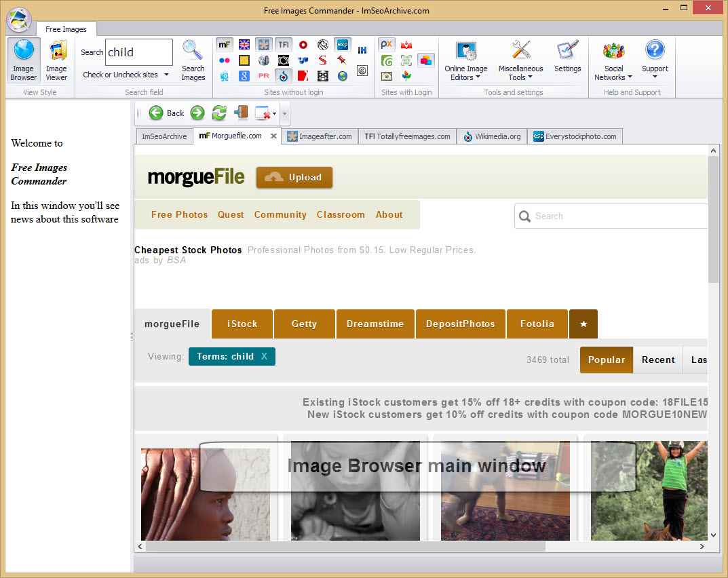Toggle the Flickr two-dots site button
Viewport: 728px width, 578px height.
click(225, 60)
